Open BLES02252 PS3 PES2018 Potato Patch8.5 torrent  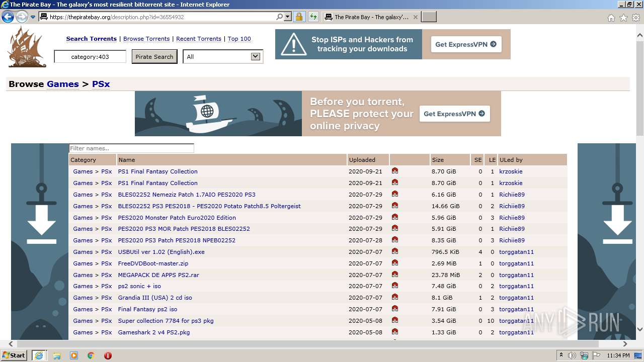[209, 206]
